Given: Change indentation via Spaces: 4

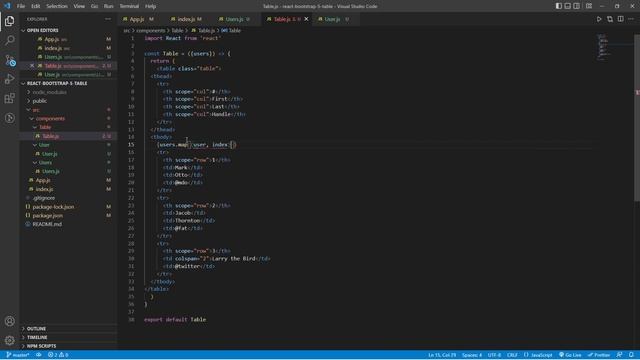Looking at the screenshot, I should point(472,355).
